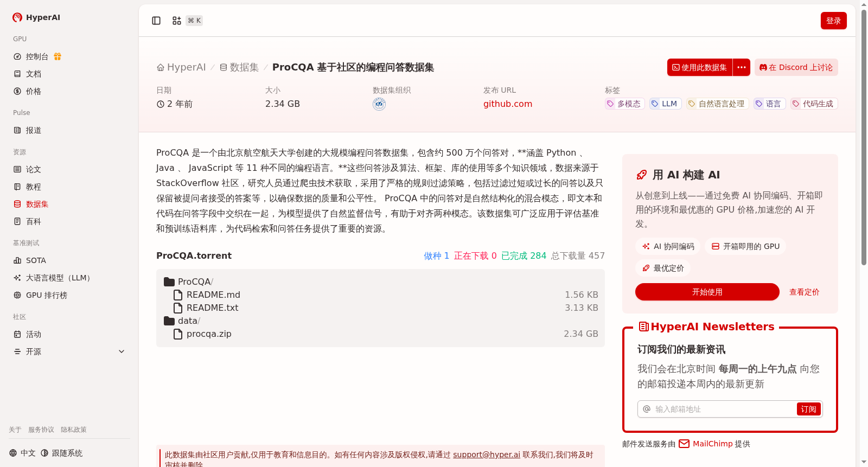Open the command search grid icon
This screenshot has width=868, height=467.
pyautogui.click(x=177, y=21)
